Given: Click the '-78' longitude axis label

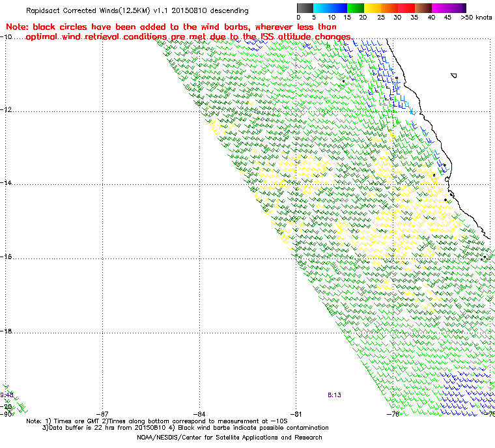Looking at the screenshot, I should tap(393, 414).
